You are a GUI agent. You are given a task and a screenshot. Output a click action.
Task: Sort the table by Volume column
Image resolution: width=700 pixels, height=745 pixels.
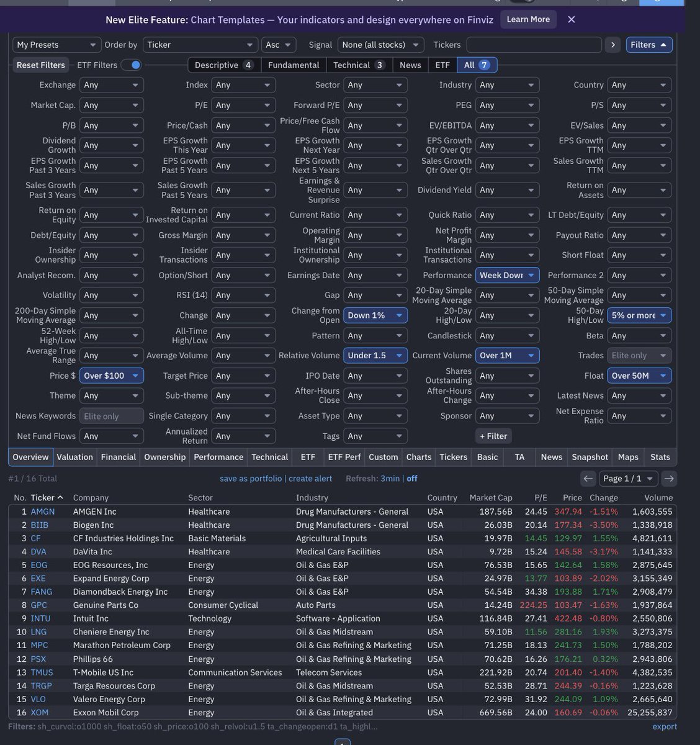coord(658,497)
